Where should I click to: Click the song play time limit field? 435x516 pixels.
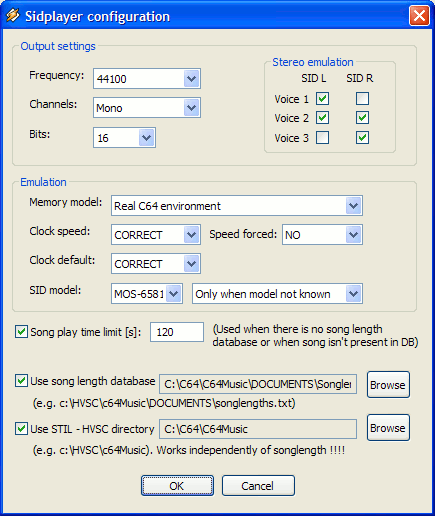[177, 332]
